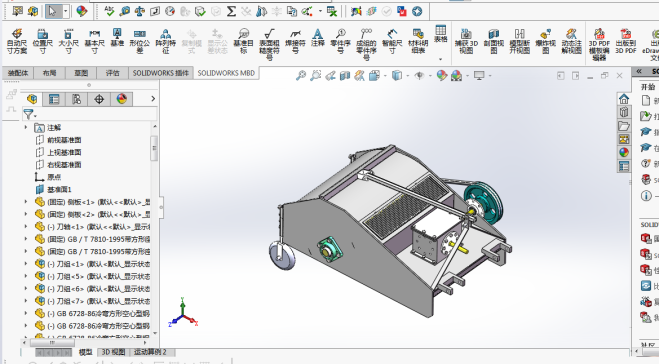Click the Zoom to Area view icon
The height and width of the screenshot is (364, 659).
[x=316, y=76]
